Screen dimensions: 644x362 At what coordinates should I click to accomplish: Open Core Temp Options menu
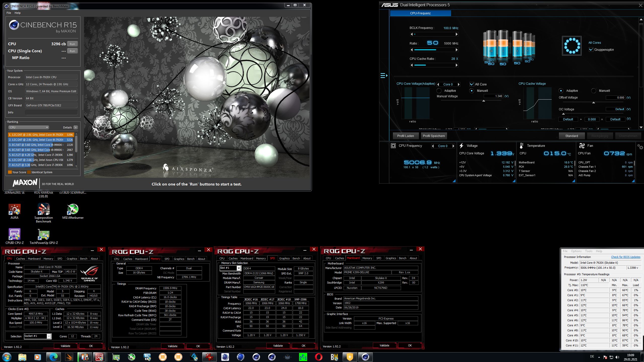click(x=576, y=251)
